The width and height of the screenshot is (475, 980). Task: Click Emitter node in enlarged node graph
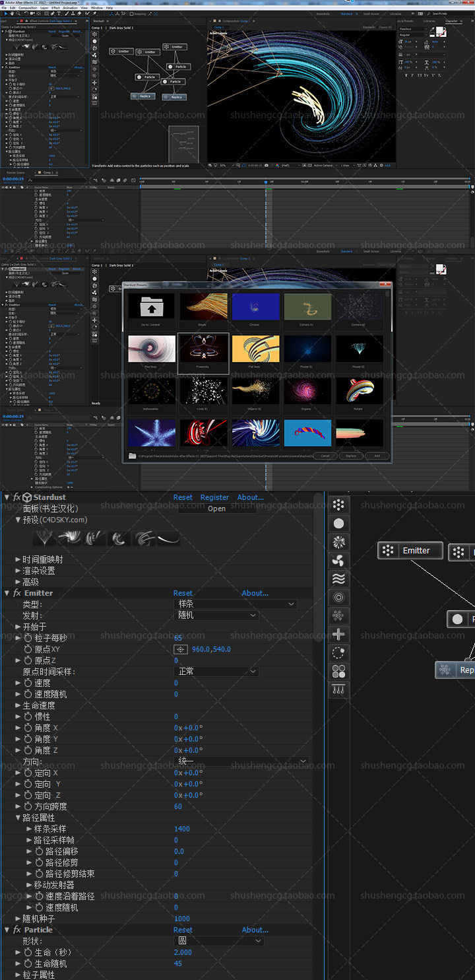point(410,550)
